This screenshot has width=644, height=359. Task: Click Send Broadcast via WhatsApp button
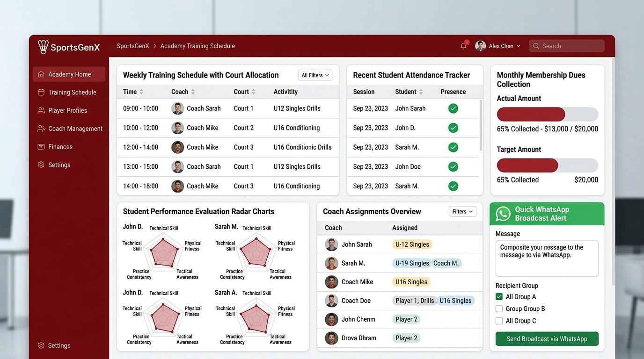(x=547, y=339)
